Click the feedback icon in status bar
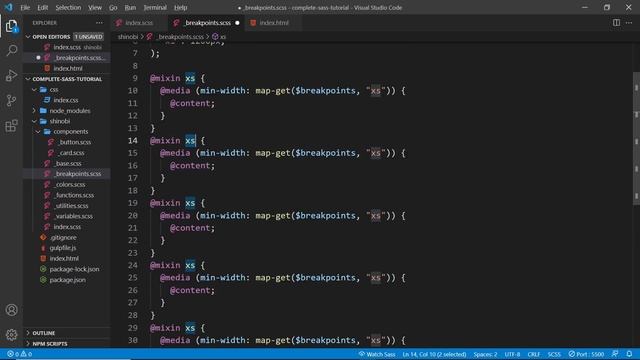 point(615,354)
